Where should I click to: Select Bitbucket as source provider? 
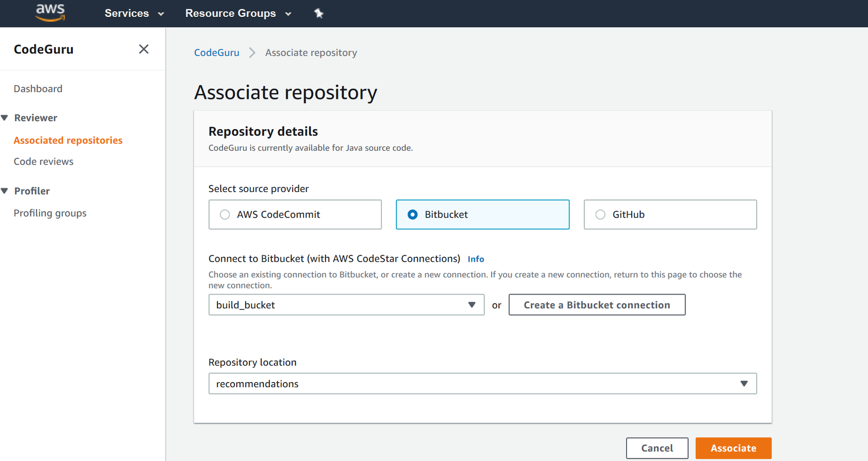pos(482,215)
